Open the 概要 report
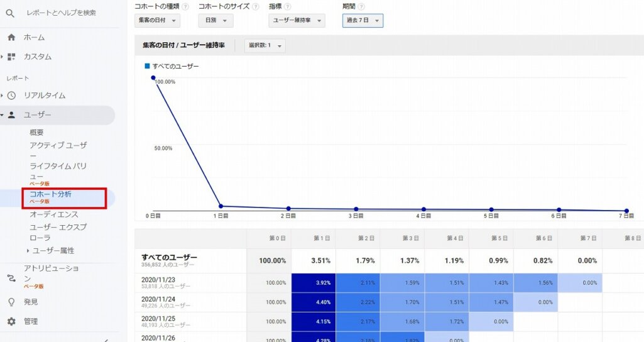 click(36, 133)
